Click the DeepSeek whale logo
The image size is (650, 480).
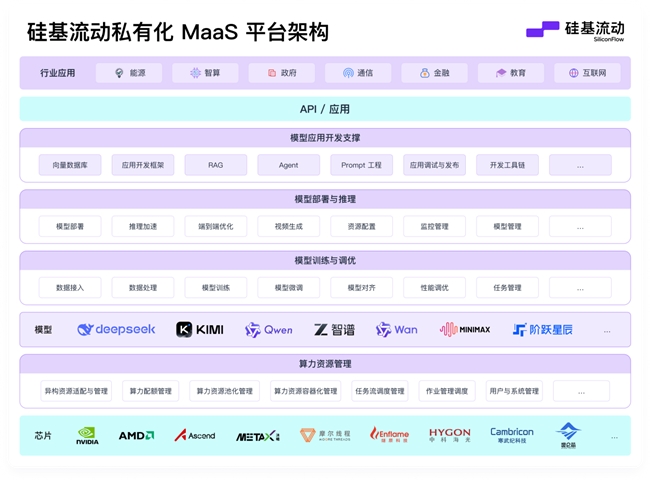[x=116, y=329]
